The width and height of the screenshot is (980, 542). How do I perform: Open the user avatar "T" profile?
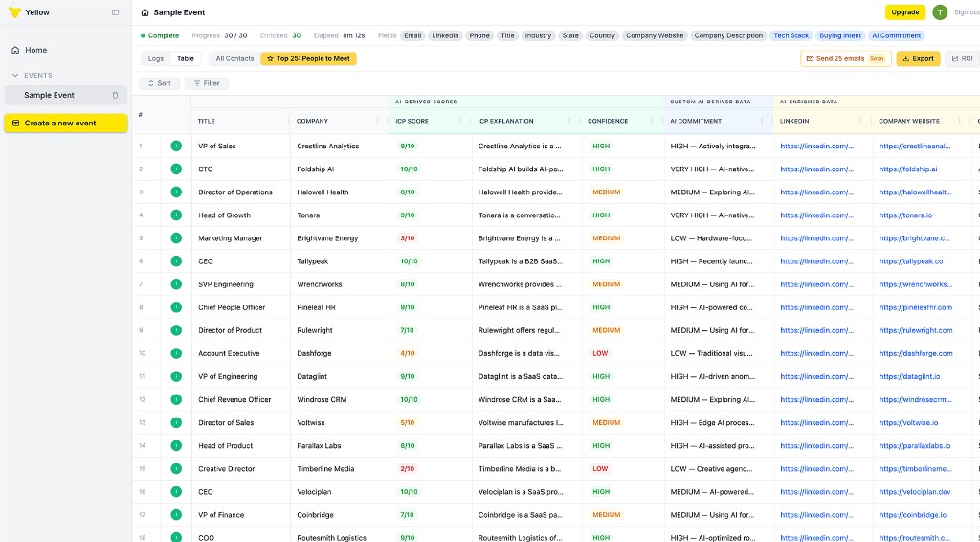coord(940,12)
